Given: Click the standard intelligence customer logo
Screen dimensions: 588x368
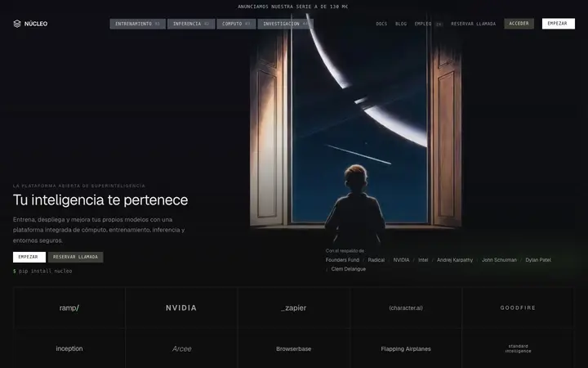Looking at the screenshot, I should click(x=518, y=348).
